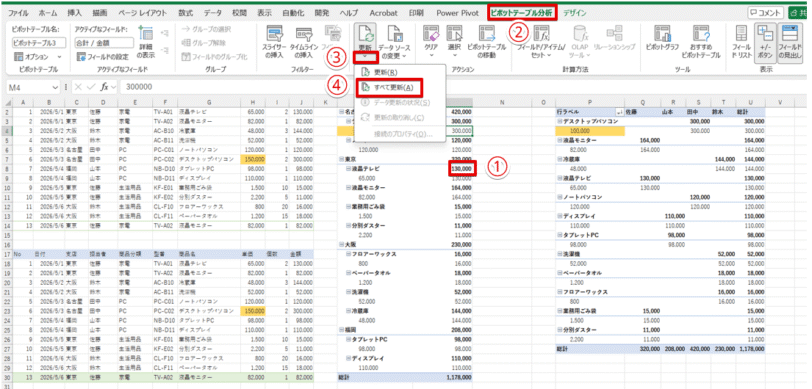This screenshot has width=812, height=389.
Task: Click cell G2 containing 液晶テレビ
Action: [209, 112]
